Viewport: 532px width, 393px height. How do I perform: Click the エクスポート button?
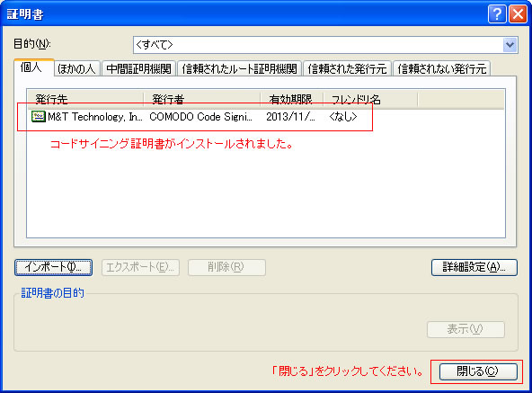(140, 267)
